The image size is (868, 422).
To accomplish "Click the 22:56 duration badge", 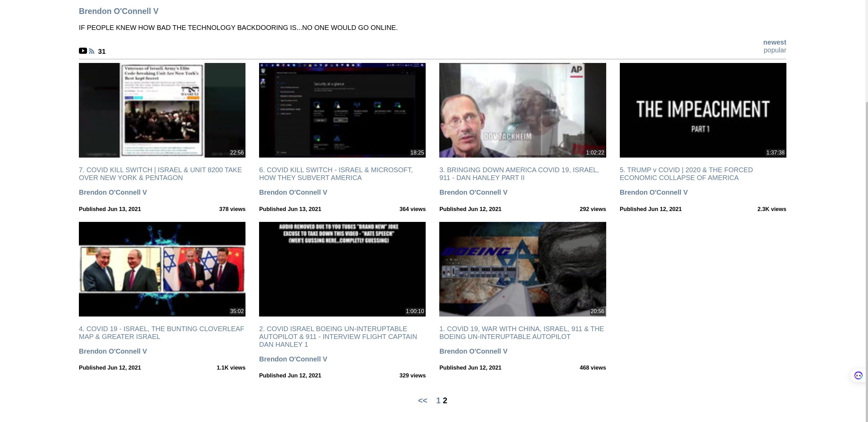I will [x=237, y=152].
